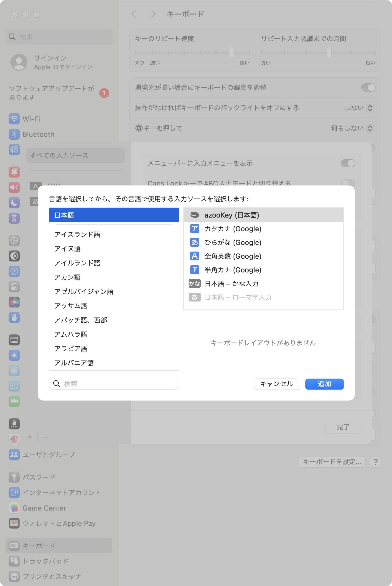Toggle the Caps Lock ABC switch
392x586 pixels.
pos(348,183)
